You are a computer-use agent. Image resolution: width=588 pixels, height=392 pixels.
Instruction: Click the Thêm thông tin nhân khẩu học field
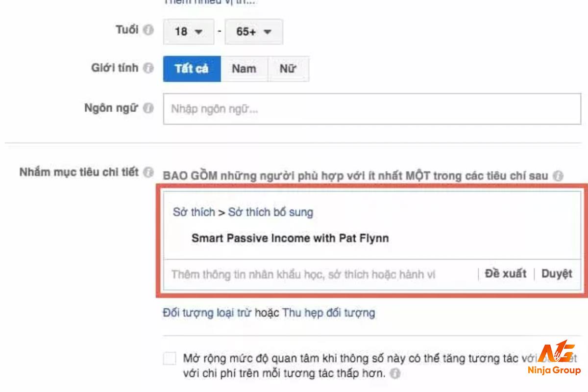pyautogui.click(x=319, y=274)
